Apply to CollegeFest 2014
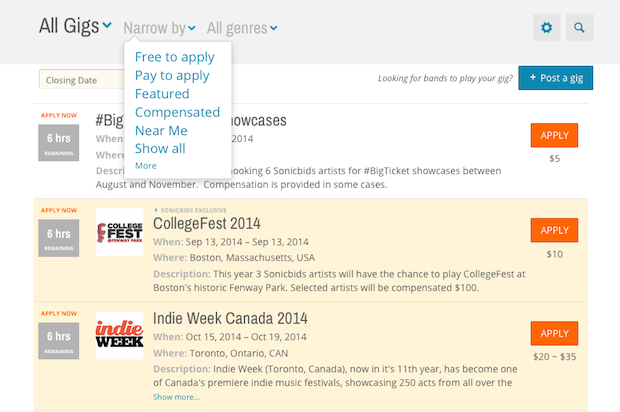 click(x=554, y=230)
